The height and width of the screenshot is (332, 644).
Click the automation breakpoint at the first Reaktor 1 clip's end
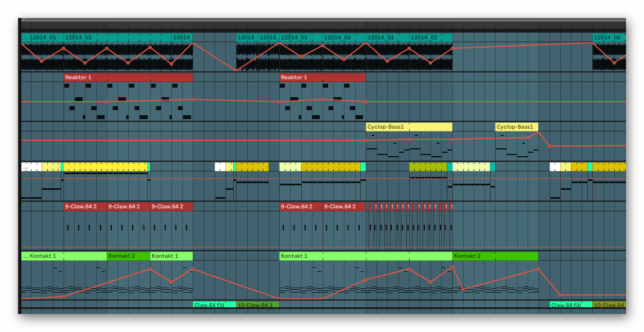pyautogui.click(x=193, y=99)
